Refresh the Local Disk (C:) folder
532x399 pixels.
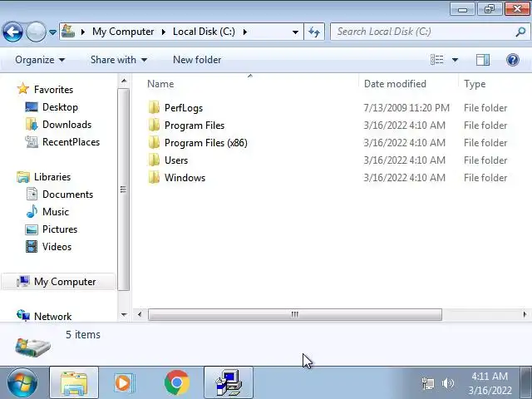tap(314, 32)
